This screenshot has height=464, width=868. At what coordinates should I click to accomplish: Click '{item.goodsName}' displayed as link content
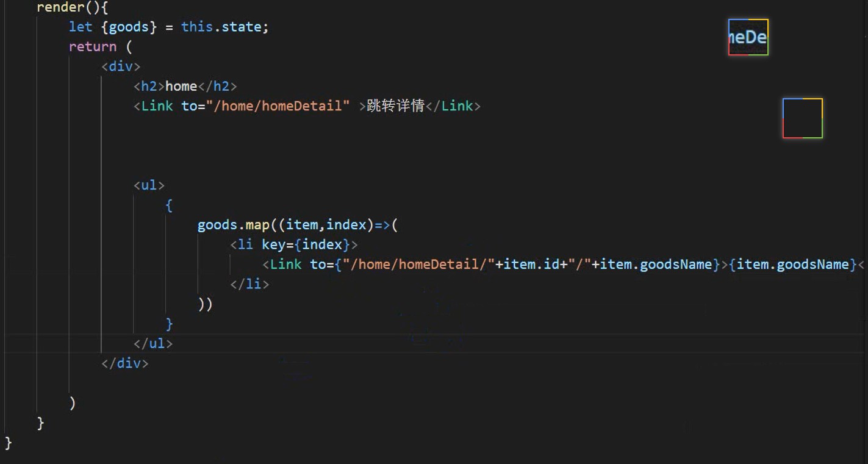[x=793, y=264]
